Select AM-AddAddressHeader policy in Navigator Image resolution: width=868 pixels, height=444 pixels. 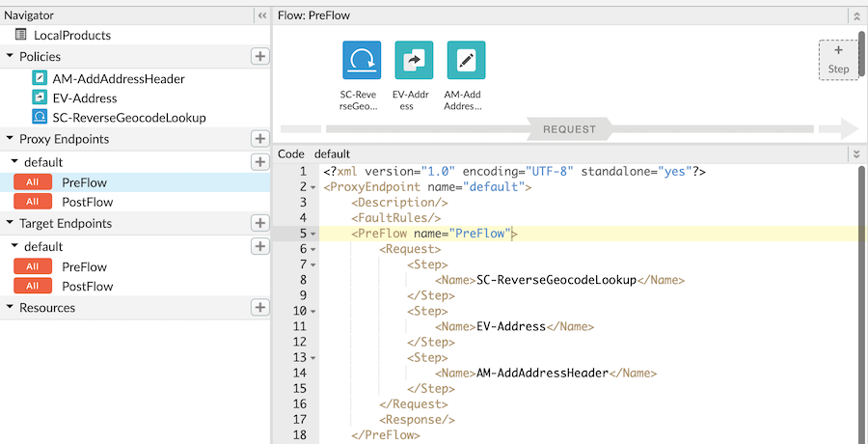point(119,79)
